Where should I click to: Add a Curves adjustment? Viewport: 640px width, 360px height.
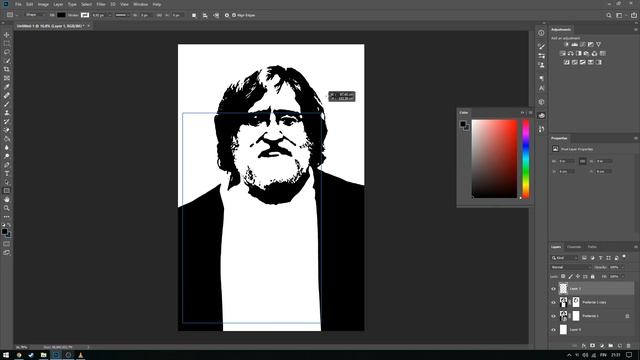pos(583,44)
